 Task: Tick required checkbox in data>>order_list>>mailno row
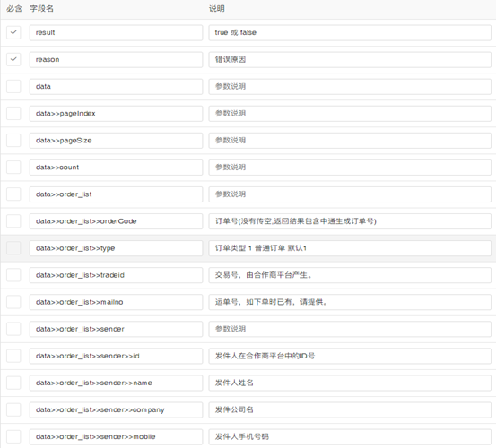tap(13, 302)
